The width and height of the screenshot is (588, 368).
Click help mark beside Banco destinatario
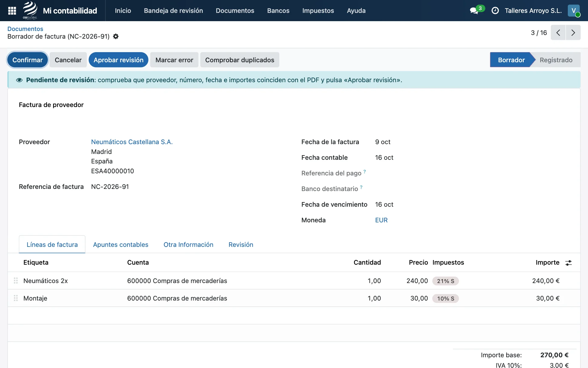point(361,187)
